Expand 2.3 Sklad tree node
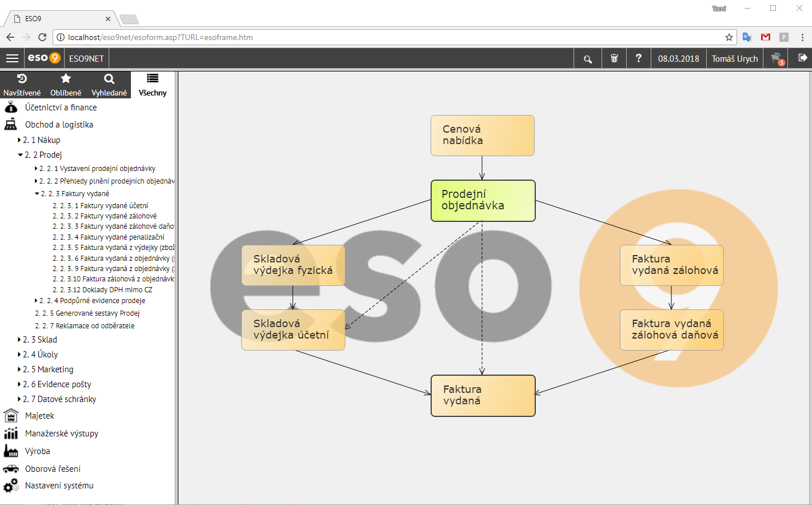 coord(19,339)
